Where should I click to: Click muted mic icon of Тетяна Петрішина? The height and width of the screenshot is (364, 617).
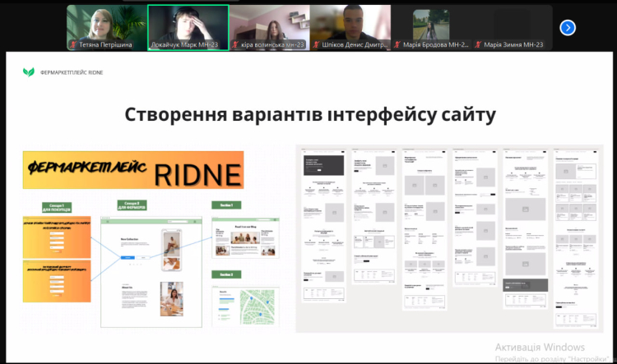click(x=71, y=46)
